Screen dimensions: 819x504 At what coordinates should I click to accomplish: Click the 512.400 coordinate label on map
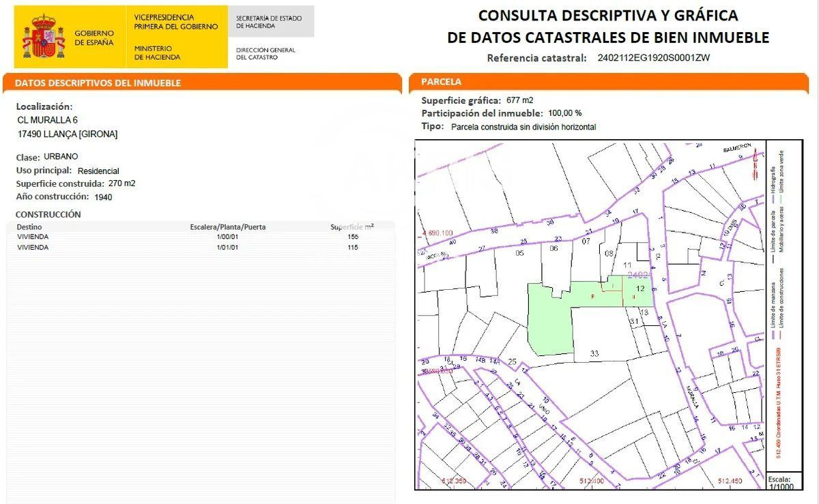click(592, 481)
